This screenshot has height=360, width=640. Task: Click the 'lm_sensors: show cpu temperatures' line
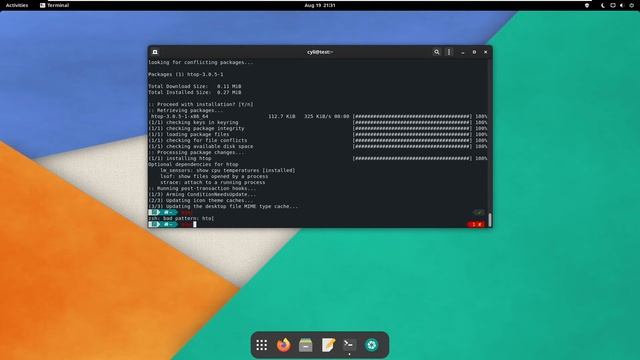pyautogui.click(x=228, y=170)
